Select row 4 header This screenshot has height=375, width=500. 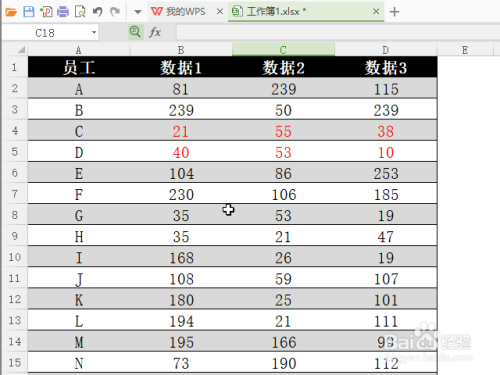(x=15, y=130)
